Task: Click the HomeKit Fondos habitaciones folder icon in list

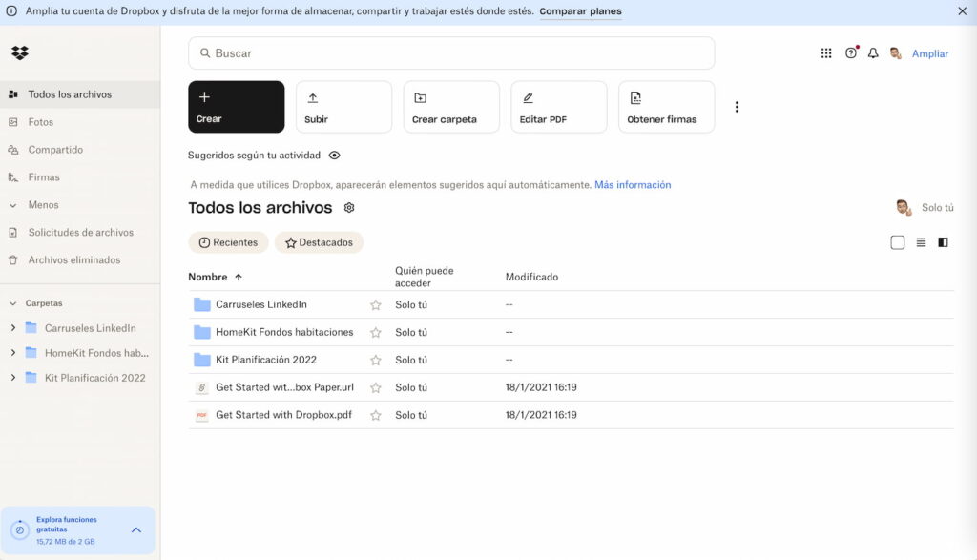Action: click(202, 332)
